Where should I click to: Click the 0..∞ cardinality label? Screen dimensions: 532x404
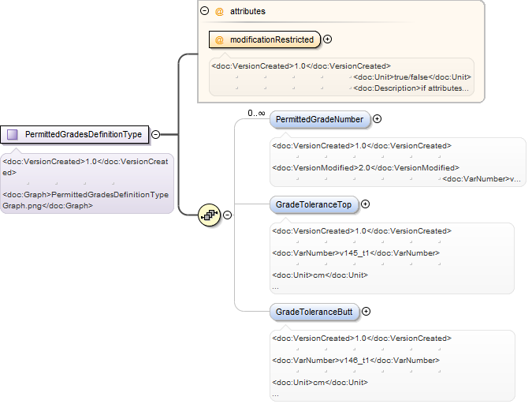[x=256, y=113]
